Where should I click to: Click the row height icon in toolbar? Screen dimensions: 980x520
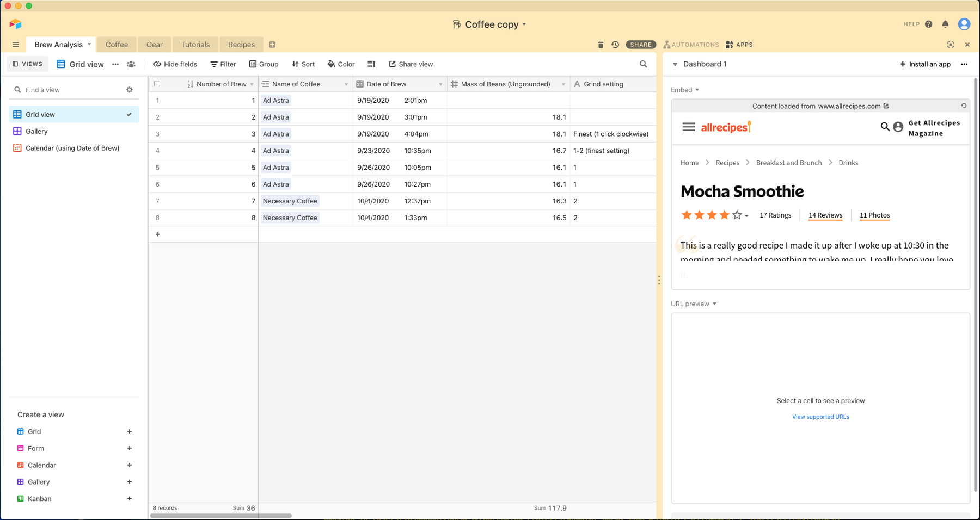(x=371, y=64)
